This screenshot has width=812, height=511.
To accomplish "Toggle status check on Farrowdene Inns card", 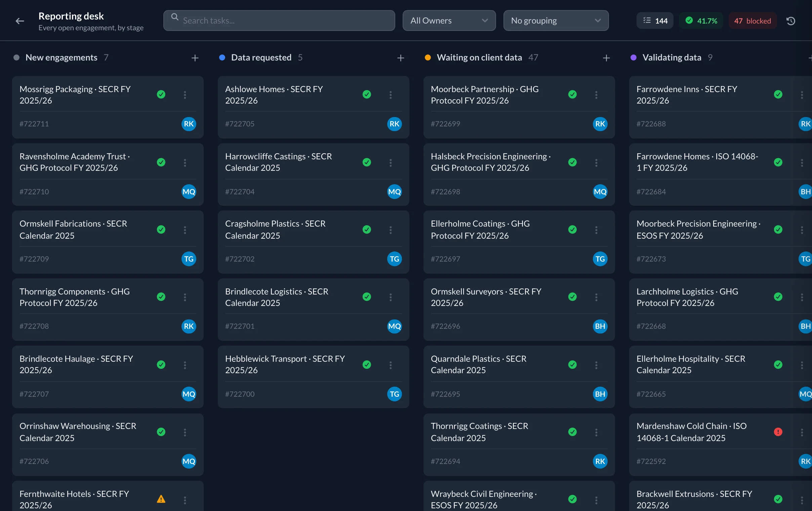I will point(778,94).
